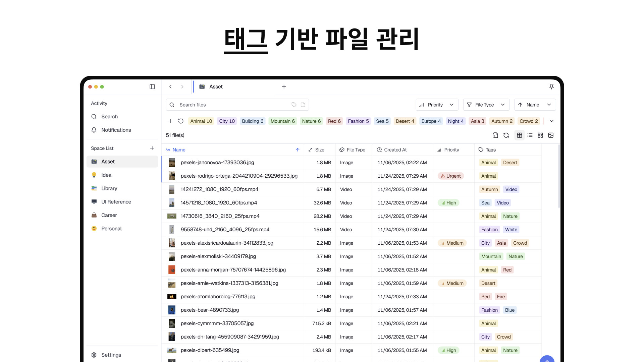644x362 pixels.
Task: Open a new tab with the plus icon
Action: (x=284, y=87)
